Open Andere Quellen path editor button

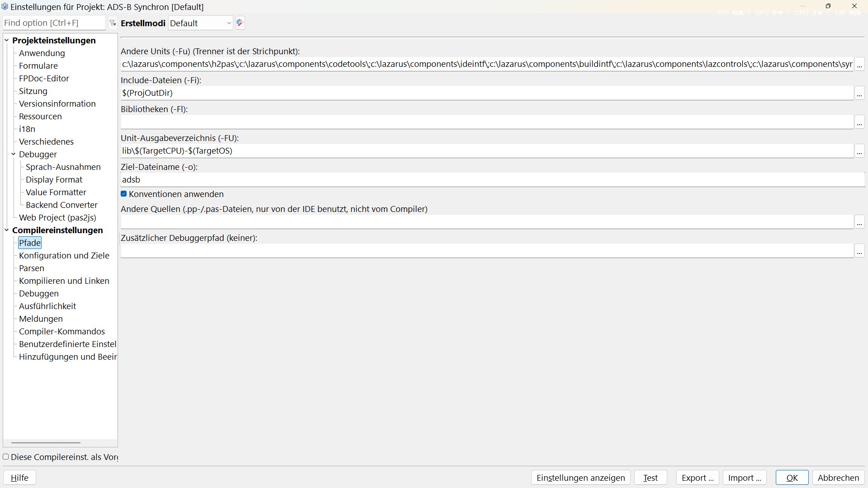point(859,222)
